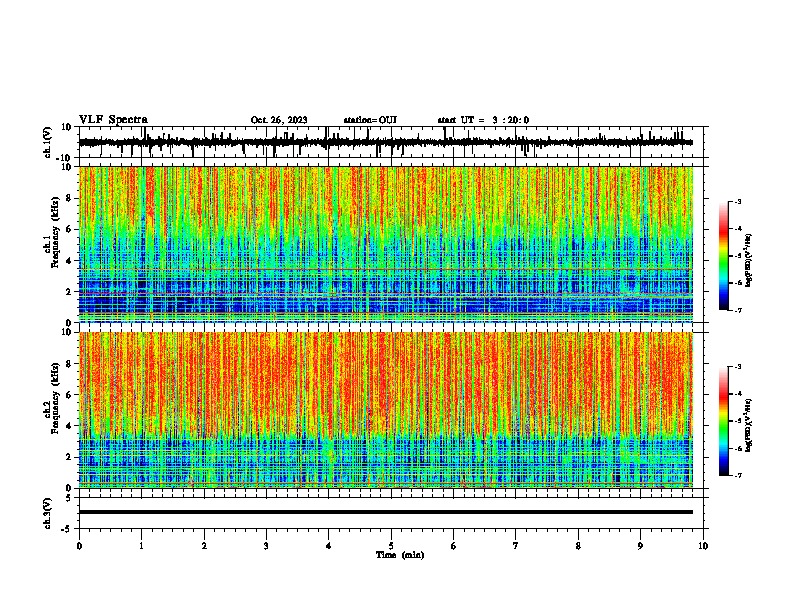Click the ch.1 spectrogram color scale bar

tap(723, 256)
